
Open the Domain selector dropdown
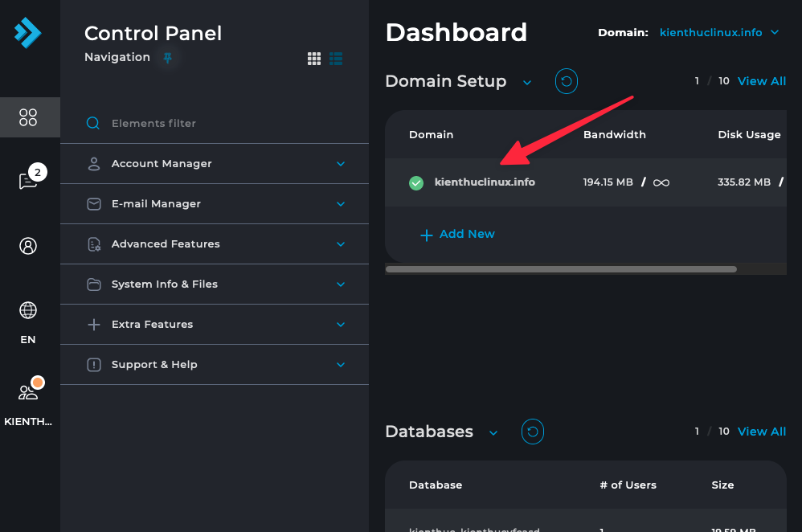point(719,33)
